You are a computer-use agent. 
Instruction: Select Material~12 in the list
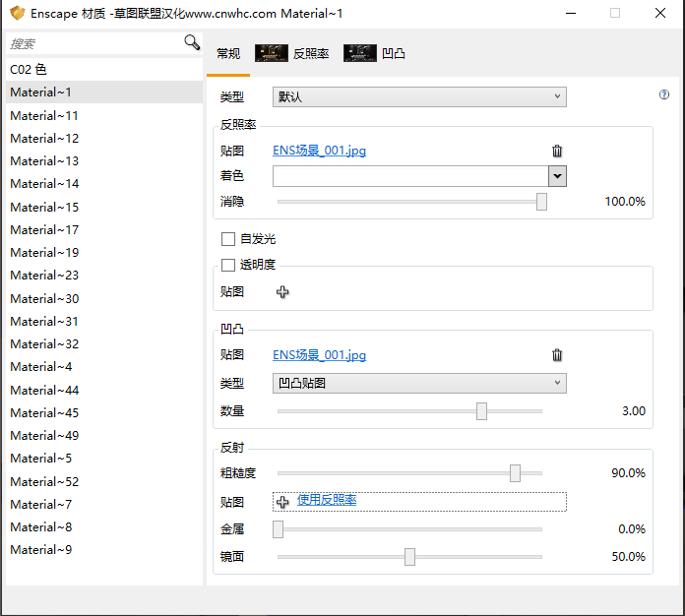click(x=104, y=139)
